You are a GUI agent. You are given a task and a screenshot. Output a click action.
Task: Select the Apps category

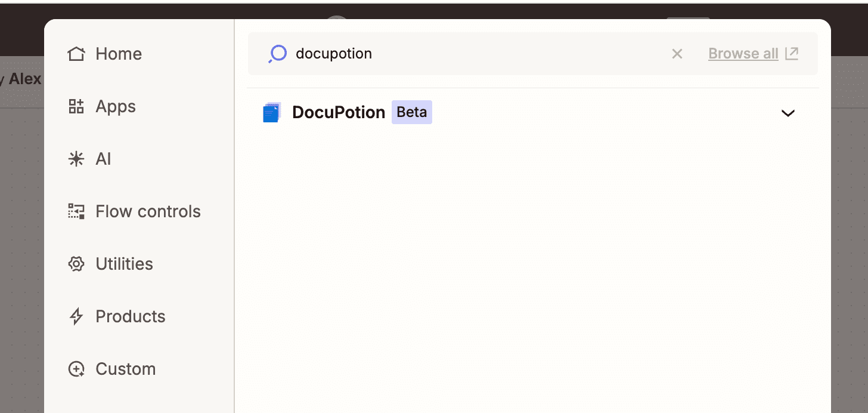(x=102, y=106)
